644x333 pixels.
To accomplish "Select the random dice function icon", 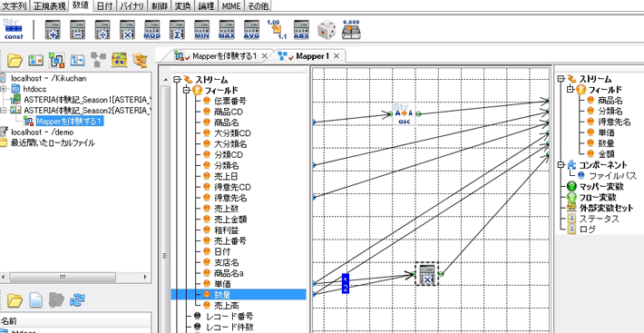I will click(x=327, y=30).
